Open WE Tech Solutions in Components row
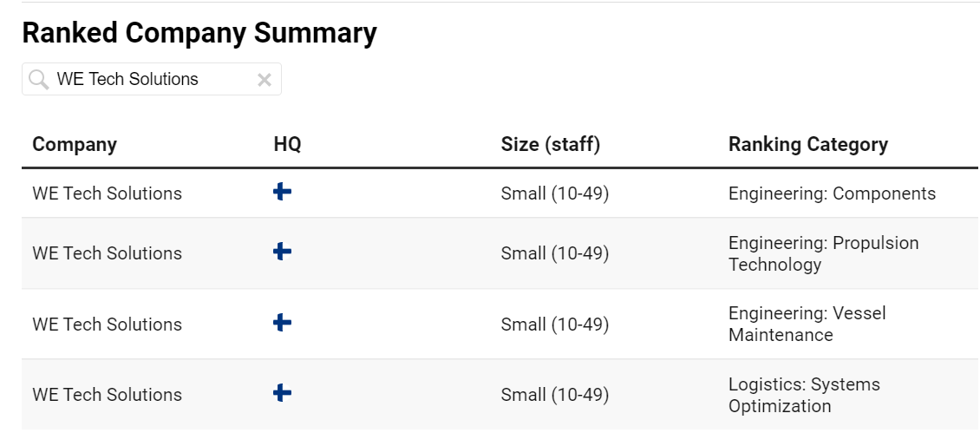This screenshot has height=446, width=980. click(108, 193)
